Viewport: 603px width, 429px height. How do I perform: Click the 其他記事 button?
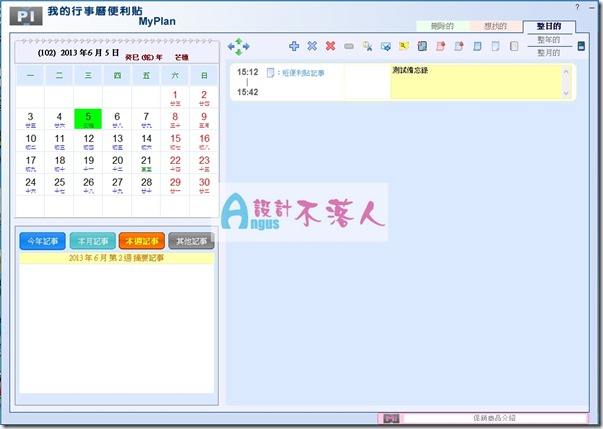point(190,241)
